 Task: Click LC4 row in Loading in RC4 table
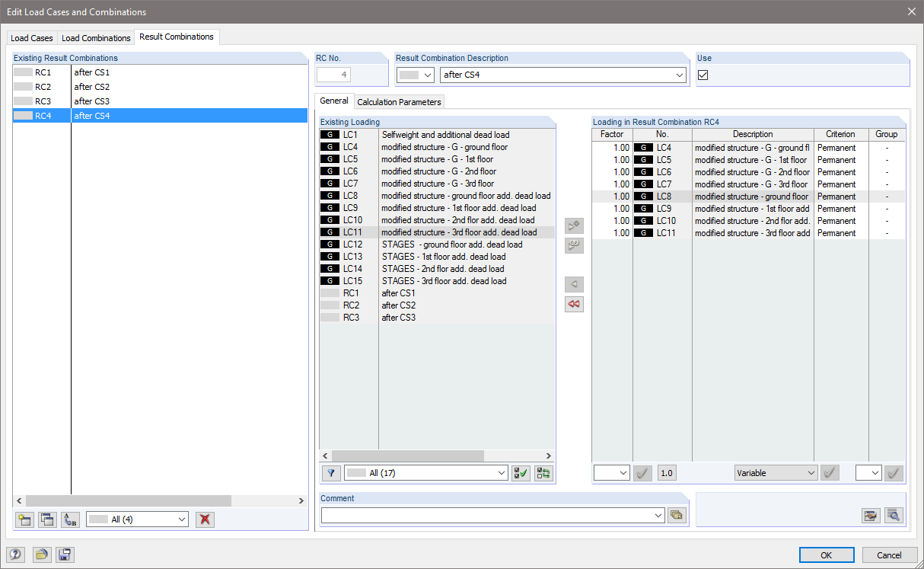[749, 148]
